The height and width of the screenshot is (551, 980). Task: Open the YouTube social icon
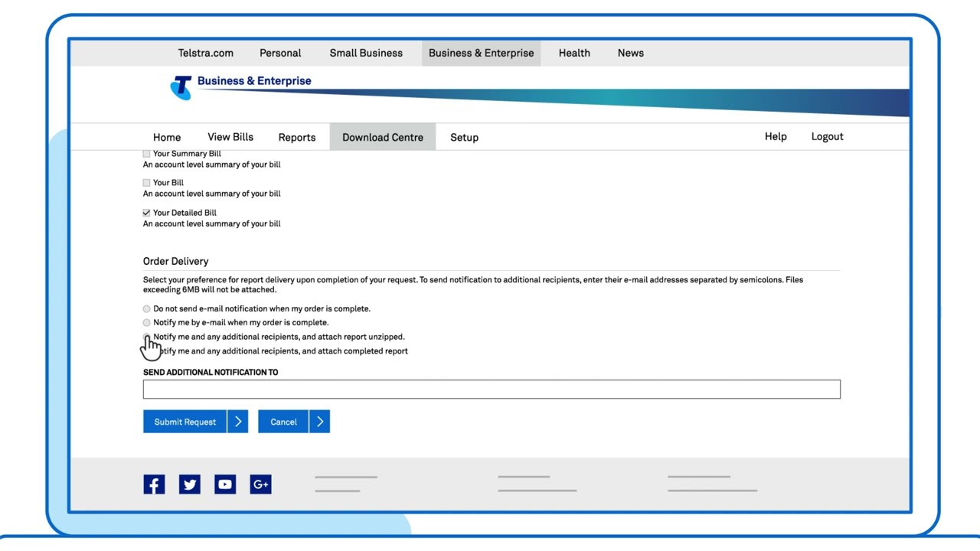(225, 484)
